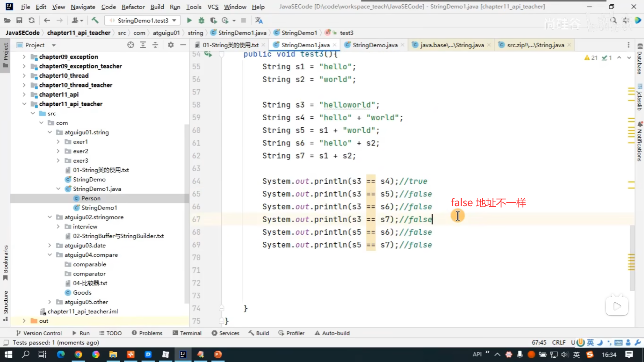
Task: Open Project panel settings gear
Action: [171, 45]
